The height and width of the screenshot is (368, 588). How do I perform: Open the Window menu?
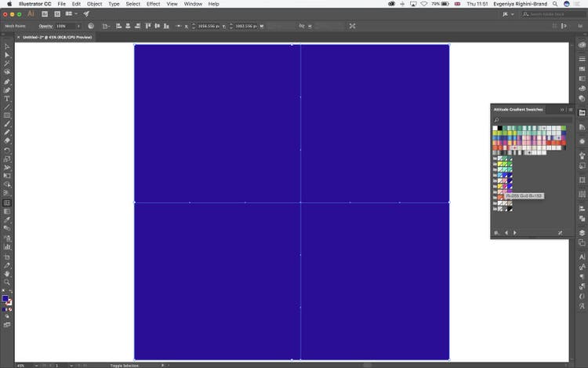pos(193,4)
